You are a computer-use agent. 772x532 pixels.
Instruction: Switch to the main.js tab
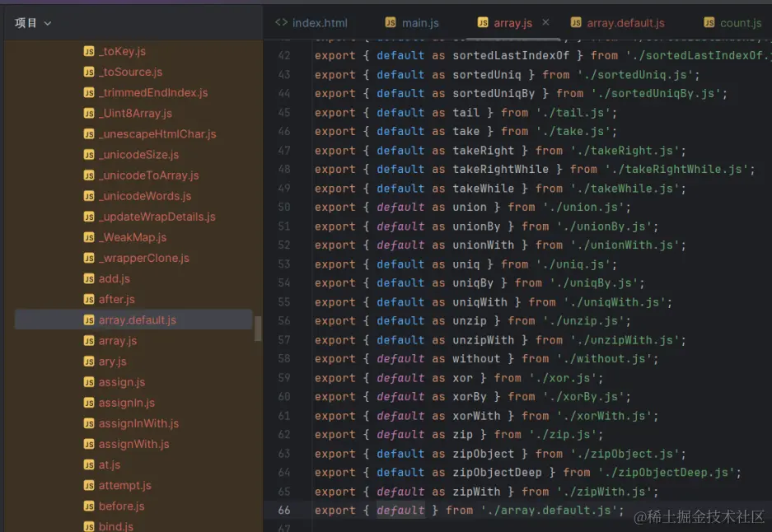[412, 22]
